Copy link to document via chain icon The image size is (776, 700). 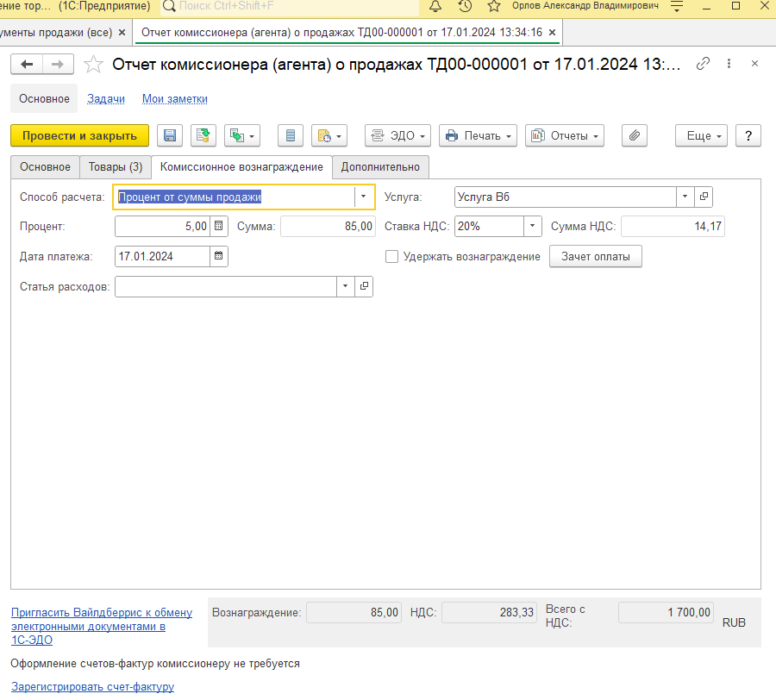[x=703, y=64]
